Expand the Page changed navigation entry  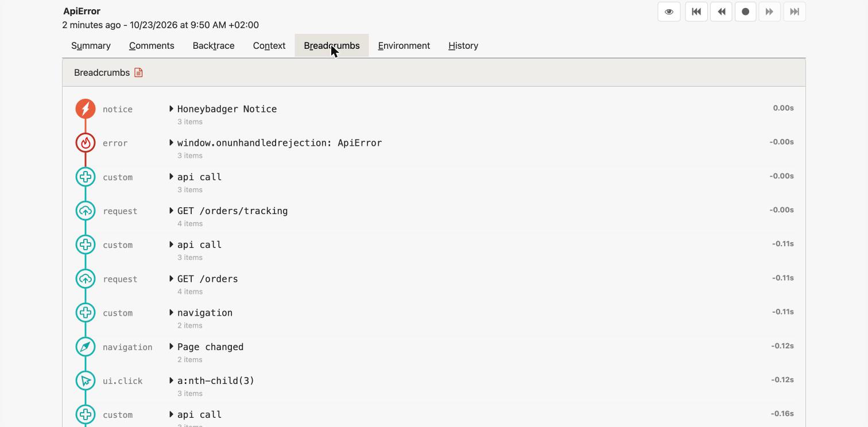coord(171,347)
